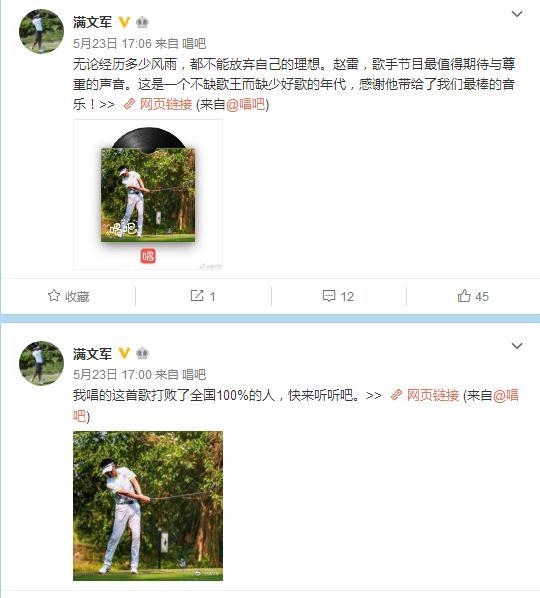Open the golfer photo in second post

point(148,506)
